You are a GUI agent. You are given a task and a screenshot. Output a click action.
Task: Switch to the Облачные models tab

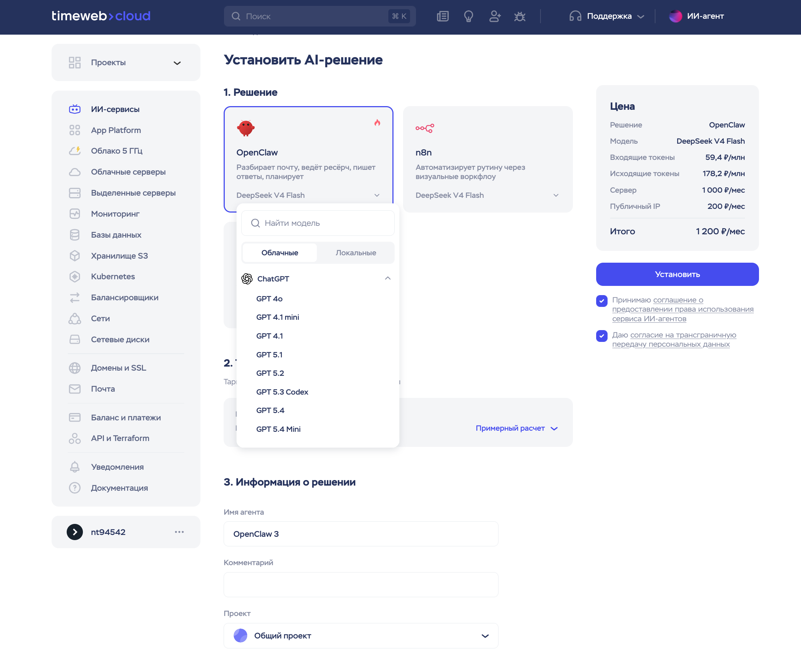point(280,252)
